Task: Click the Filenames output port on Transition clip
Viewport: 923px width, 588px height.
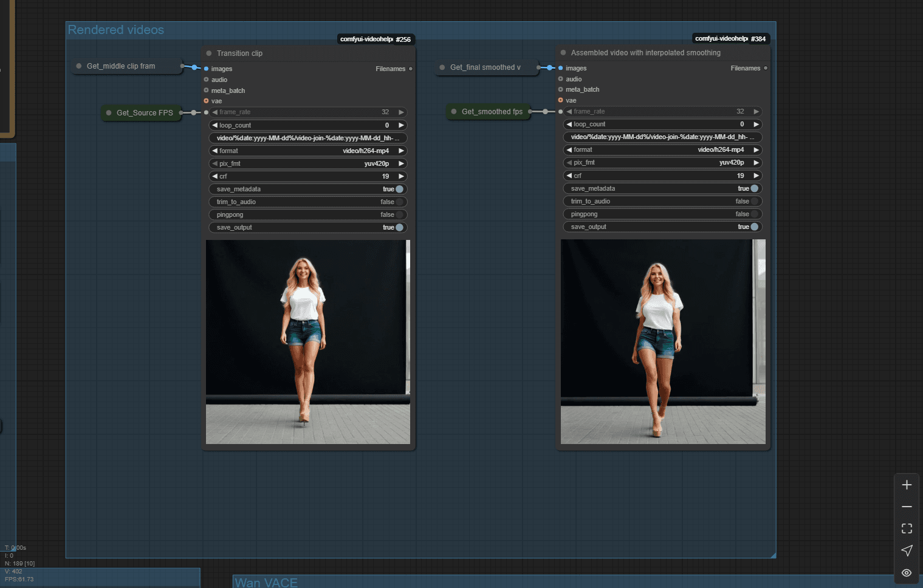Action: (x=411, y=69)
